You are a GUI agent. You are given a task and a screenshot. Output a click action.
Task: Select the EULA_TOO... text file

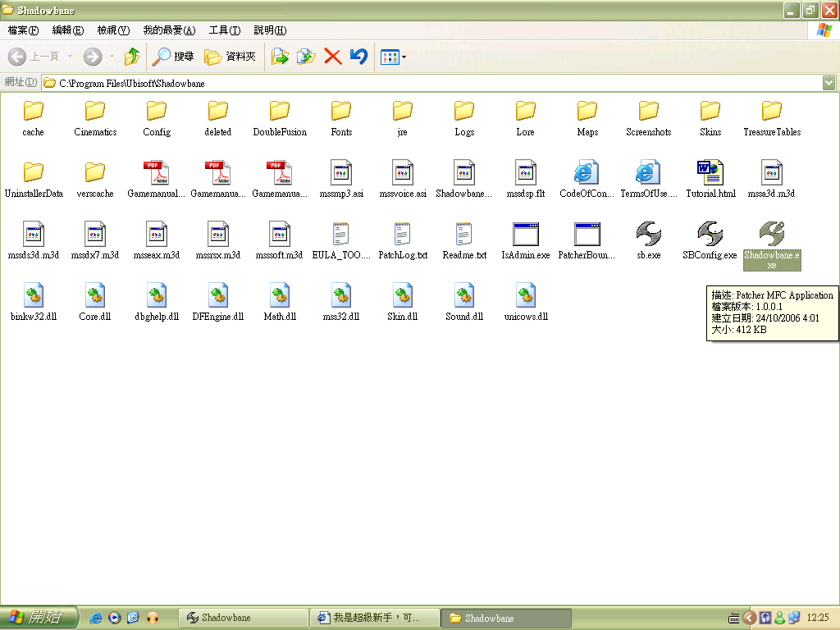point(341,242)
